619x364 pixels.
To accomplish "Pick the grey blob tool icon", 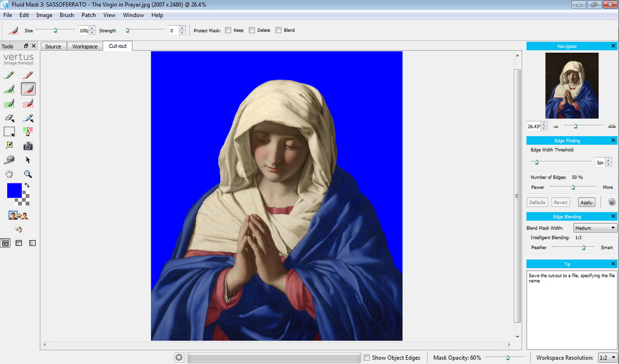I will click(9, 160).
